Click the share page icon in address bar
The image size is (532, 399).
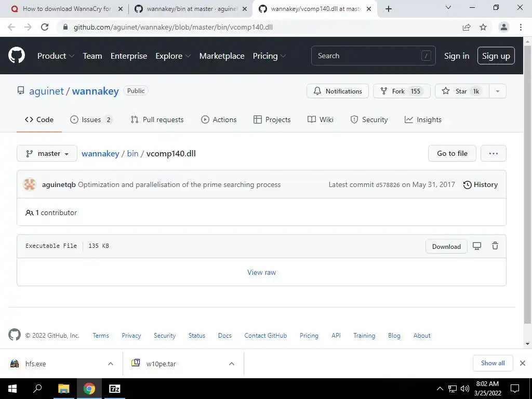point(467,27)
